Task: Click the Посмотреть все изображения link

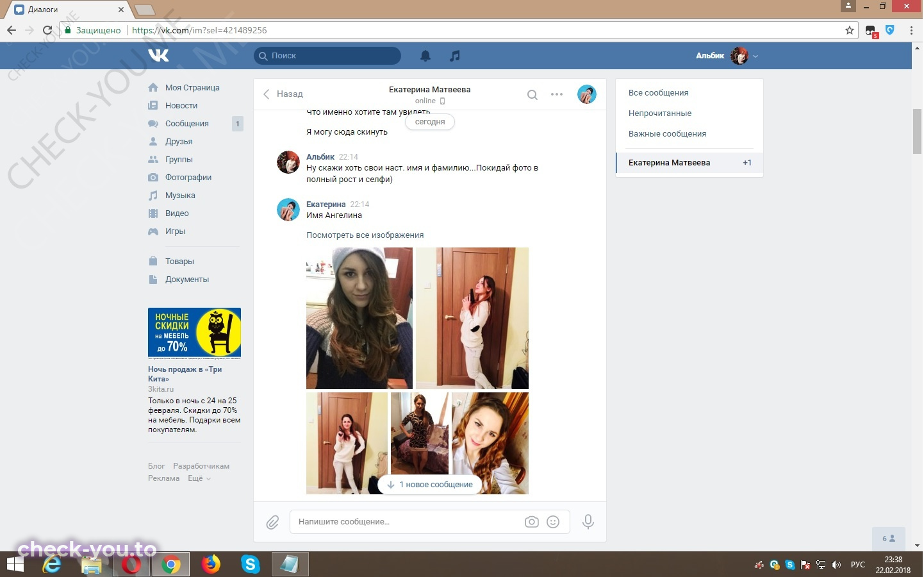Action: [365, 235]
